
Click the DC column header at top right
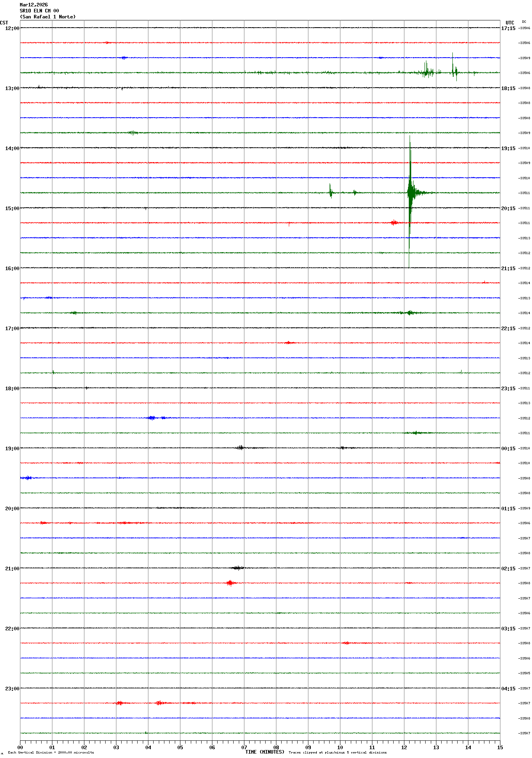(x=524, y=22)
